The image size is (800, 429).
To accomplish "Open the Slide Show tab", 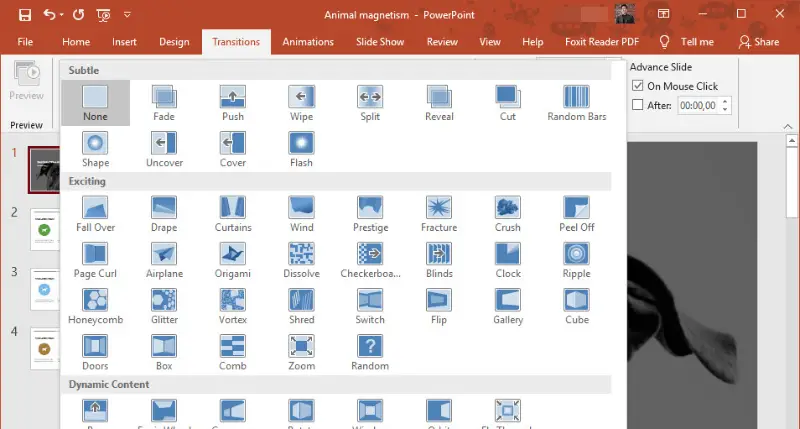I will point(380,42).
